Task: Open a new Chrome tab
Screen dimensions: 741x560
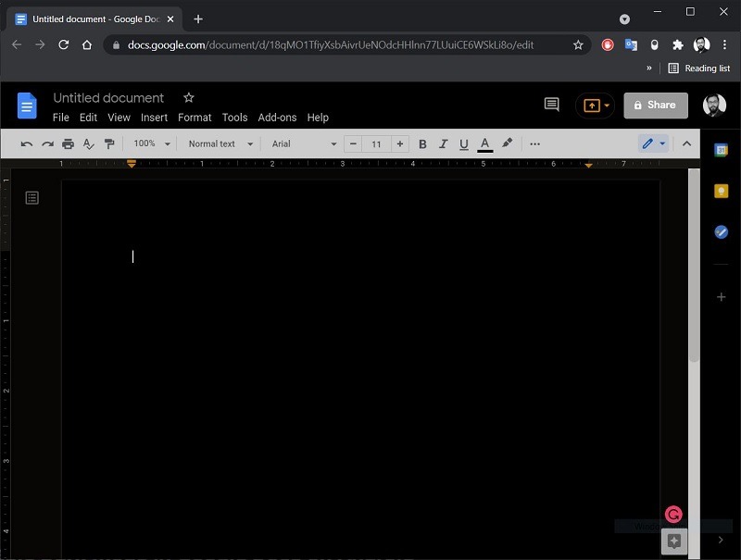Action: click(x=198, y=19)
